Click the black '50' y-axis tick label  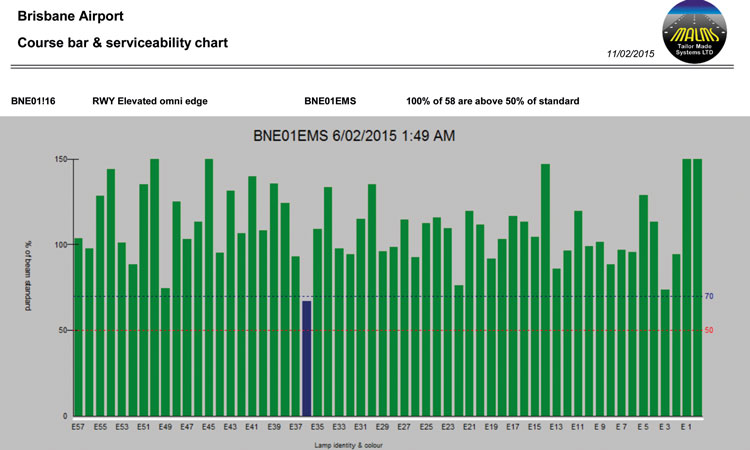pos(63,330)
